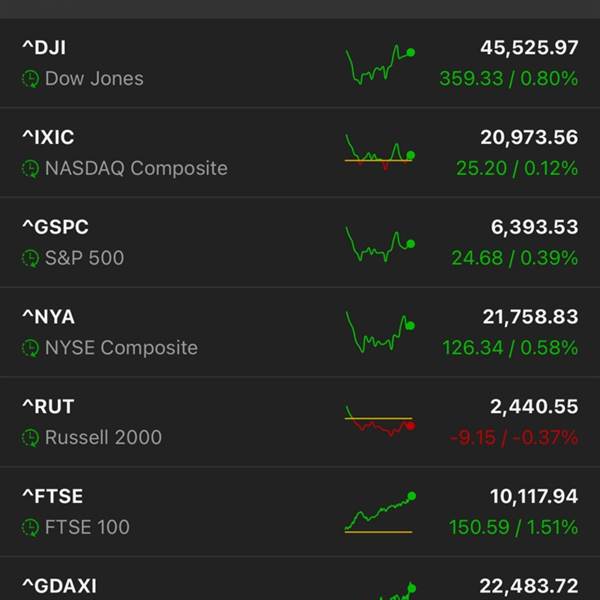Image resolution: width=600 pixels, height=600 pixels.
Task: Tap the ^NYA ticker symbol
Action: point(48,317)
